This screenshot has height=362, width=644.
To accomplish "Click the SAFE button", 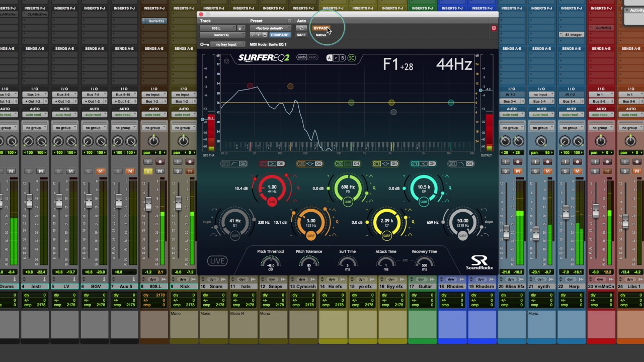I will pyautogui.click(x=301, y=35).
